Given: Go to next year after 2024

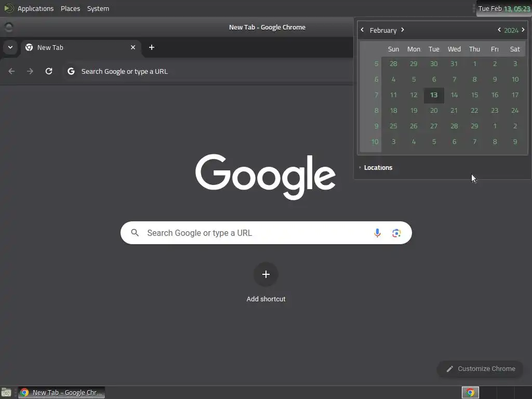Looking at the screenshot, I should coord(523,30).
